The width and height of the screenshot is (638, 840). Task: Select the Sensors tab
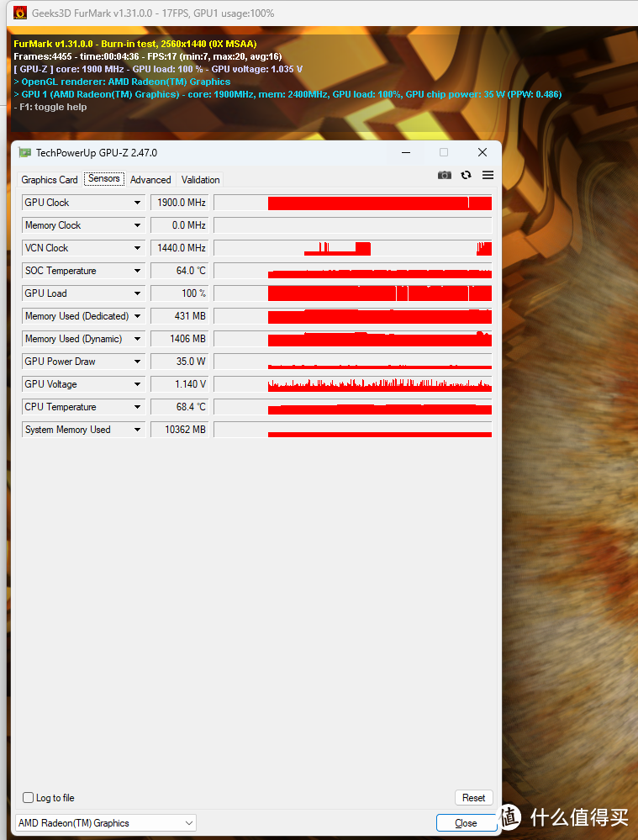[x=104, y=178]
